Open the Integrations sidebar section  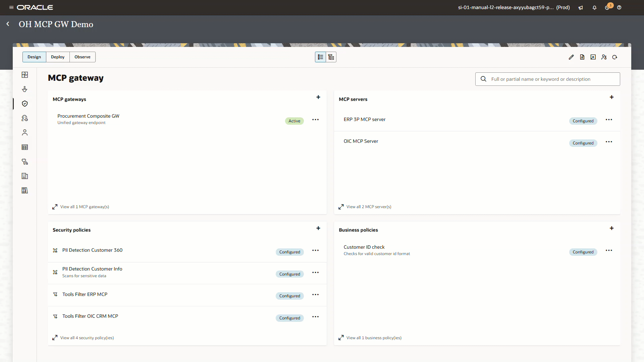(25, 75)
